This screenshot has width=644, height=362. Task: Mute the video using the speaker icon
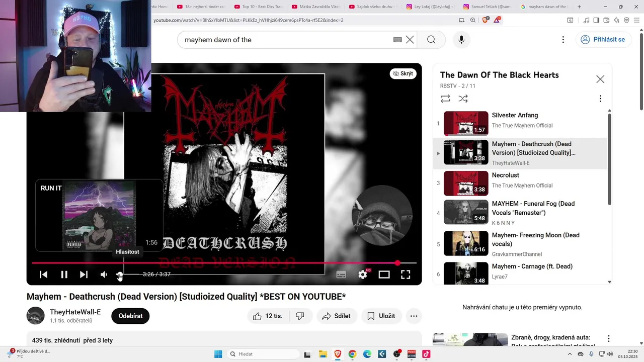point(104,275)
